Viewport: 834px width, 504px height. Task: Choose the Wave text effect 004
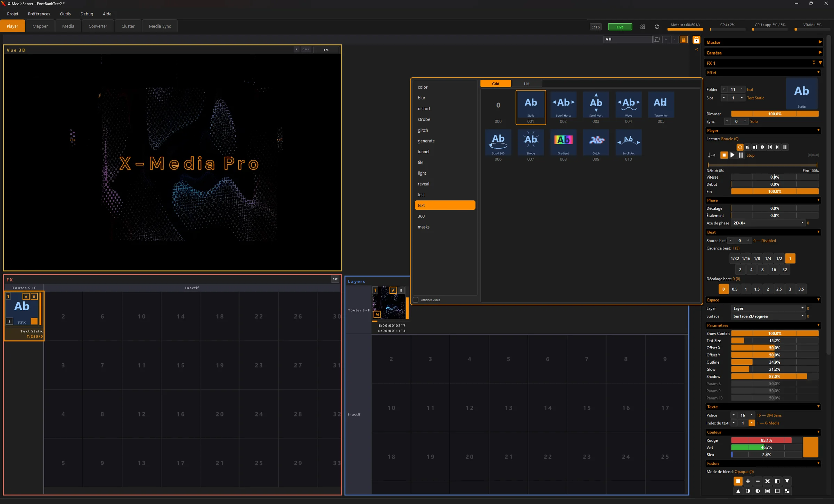(x=628, y=105)
